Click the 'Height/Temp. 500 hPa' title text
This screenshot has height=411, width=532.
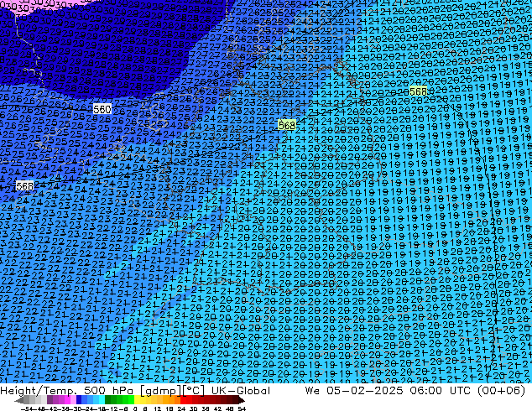click(x=68, y=391)
